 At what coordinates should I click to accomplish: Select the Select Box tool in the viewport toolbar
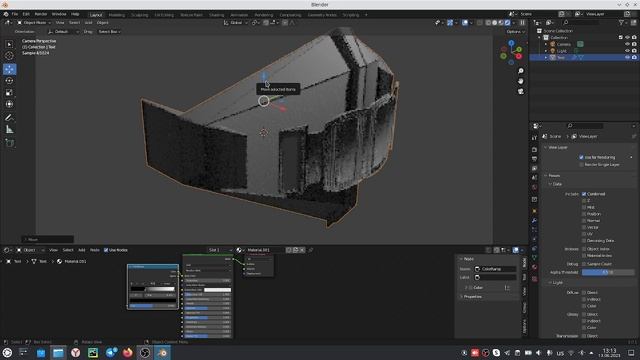coord(9,44)
